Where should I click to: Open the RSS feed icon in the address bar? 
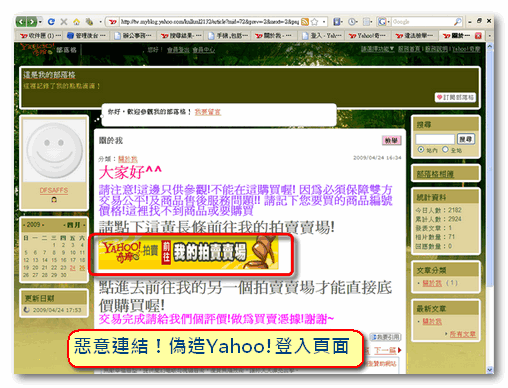305,22
